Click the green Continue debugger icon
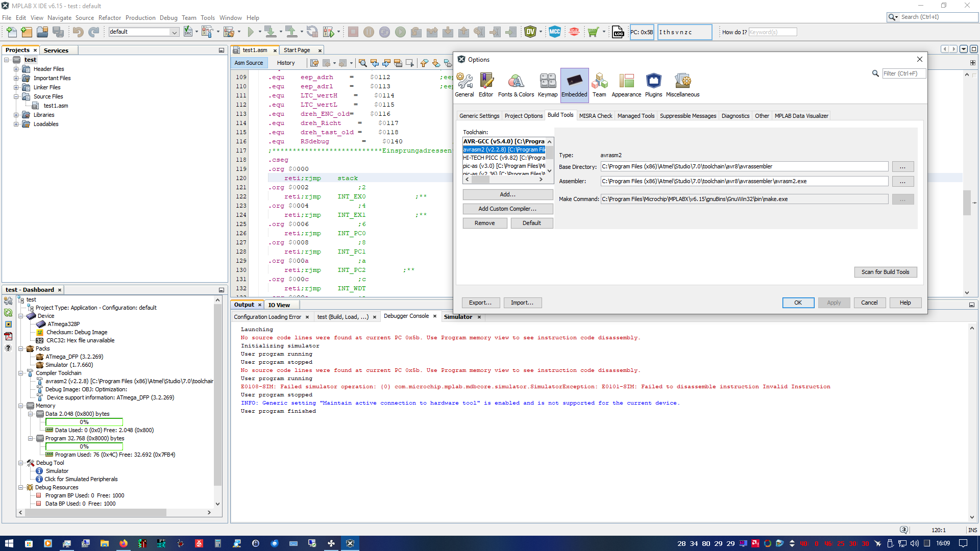The image size is (980, 551). click(400, 32)
